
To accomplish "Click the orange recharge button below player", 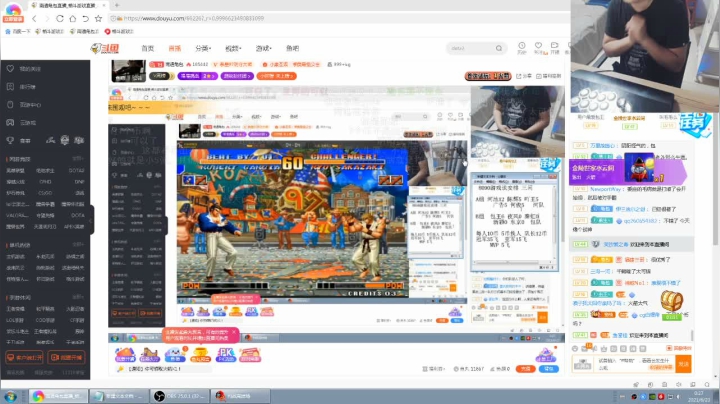I will (x=525, y=369).
